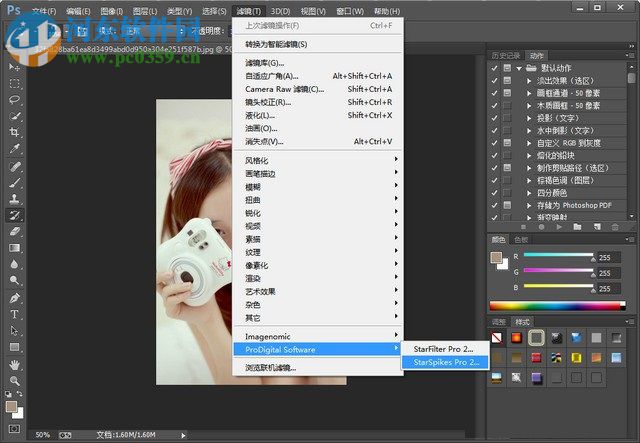Create new action set folder icon
This screenshot has width=640, height=443.
pos(577,227)
